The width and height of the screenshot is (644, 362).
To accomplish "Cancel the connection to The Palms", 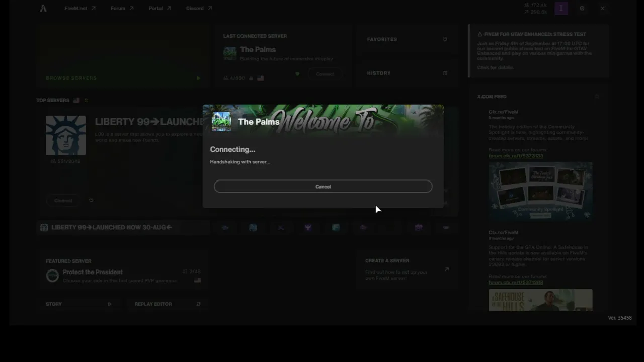I will 323,187.
